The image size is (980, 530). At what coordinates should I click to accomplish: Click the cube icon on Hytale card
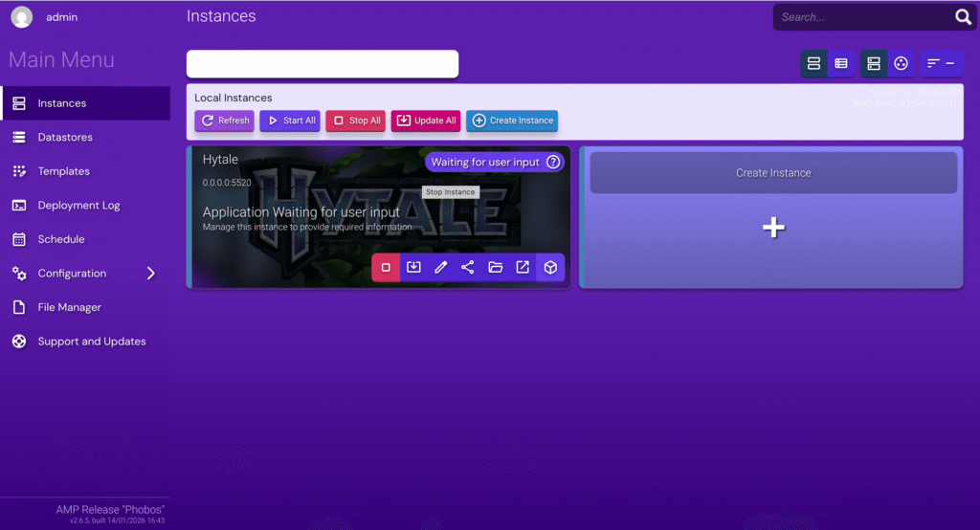tap(550, 268)
